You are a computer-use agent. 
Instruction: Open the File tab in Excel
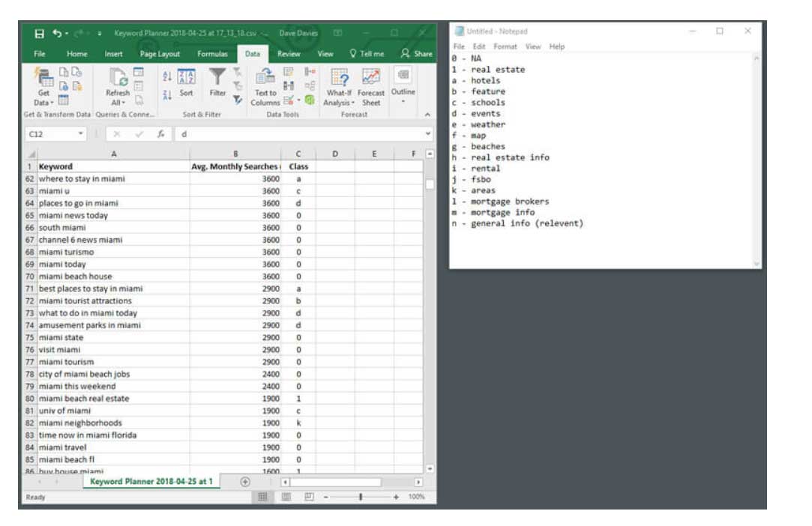(x=39, y=54)
